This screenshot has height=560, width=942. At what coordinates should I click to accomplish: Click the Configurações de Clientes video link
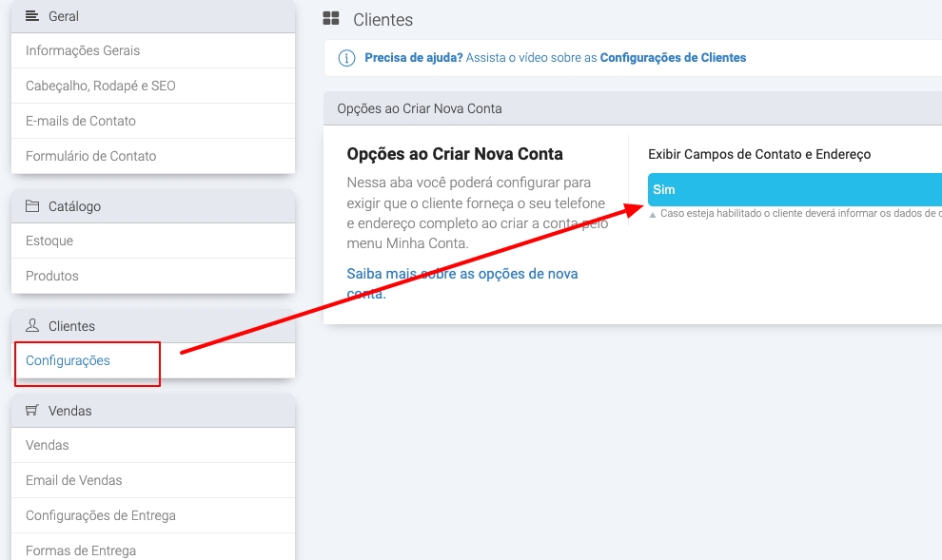[673, 58]
